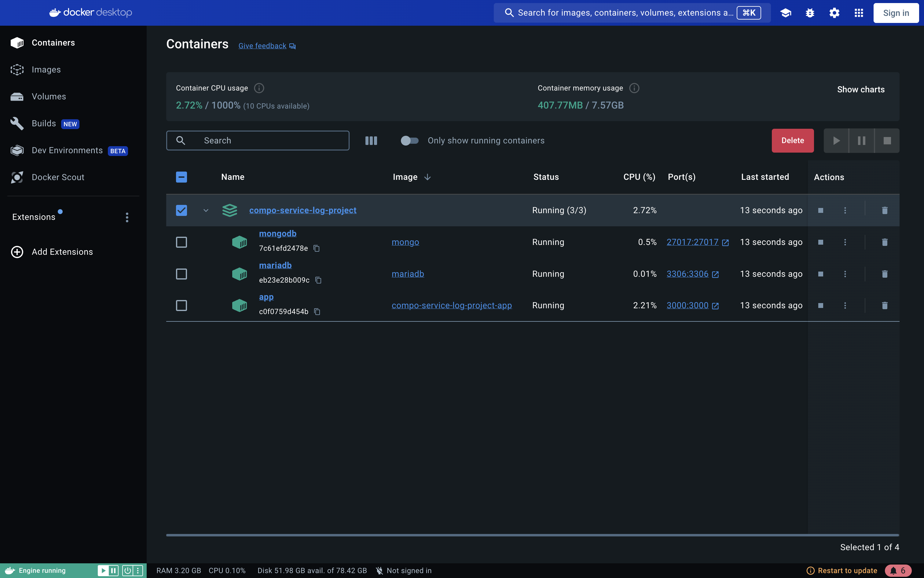Check the mariadb container checkbox
This screenshot has width=924, height=578.
pos(182,274)
